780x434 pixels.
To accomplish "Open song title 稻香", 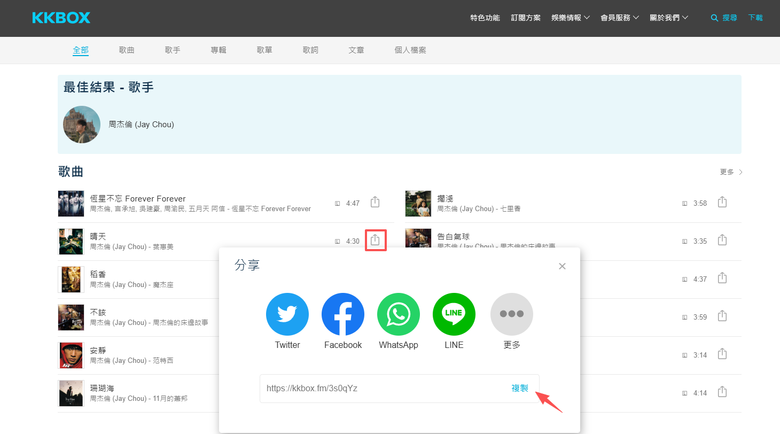I will point(98,274).
